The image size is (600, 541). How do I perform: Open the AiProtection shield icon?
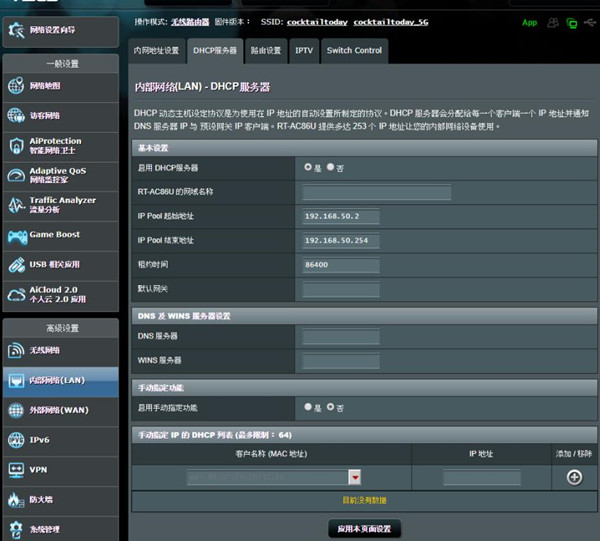(16, 147)
